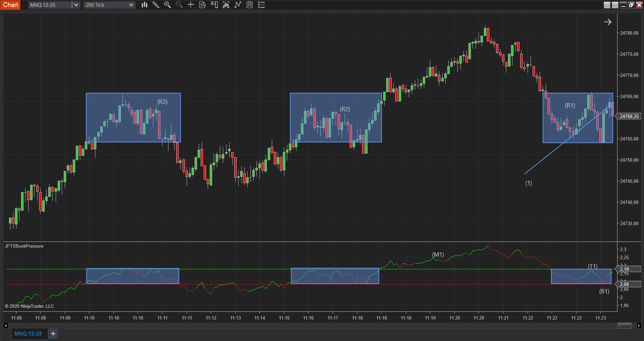This screenshot has height=341, width=644.
Task: Toggle the crosshair cursor icon
Action: [x=191, y=5]
